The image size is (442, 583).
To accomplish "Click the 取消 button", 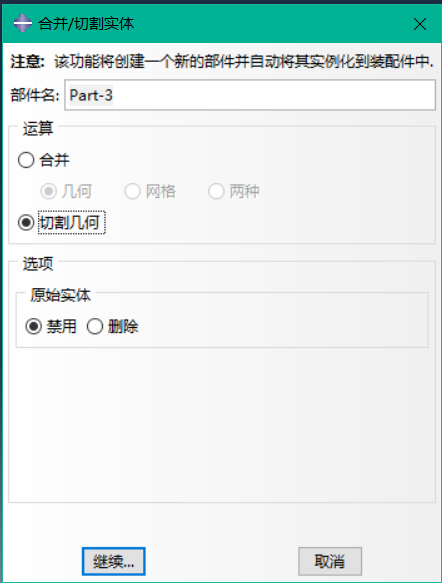I will 330,561.
